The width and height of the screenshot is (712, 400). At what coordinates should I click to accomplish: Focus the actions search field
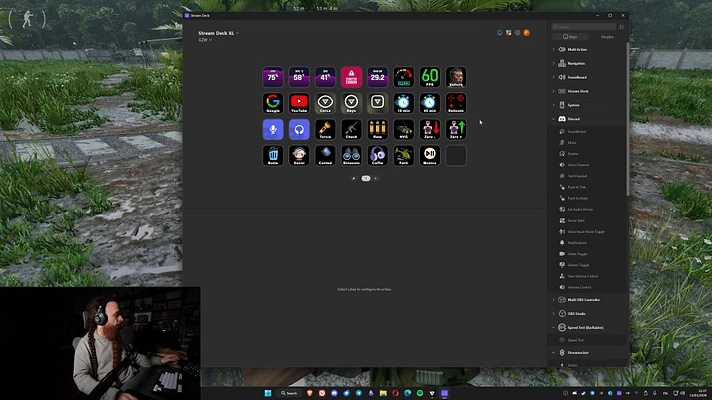[x=584, y=27]
